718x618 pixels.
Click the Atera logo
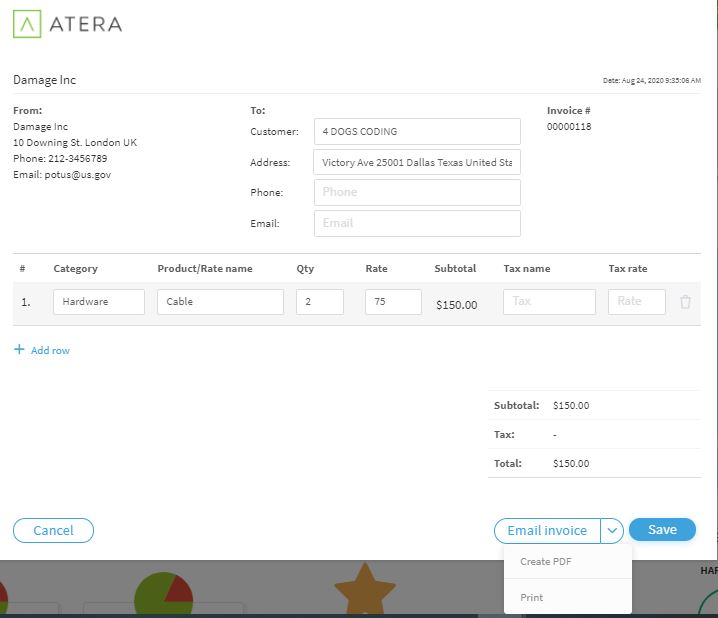coord(68,24)
